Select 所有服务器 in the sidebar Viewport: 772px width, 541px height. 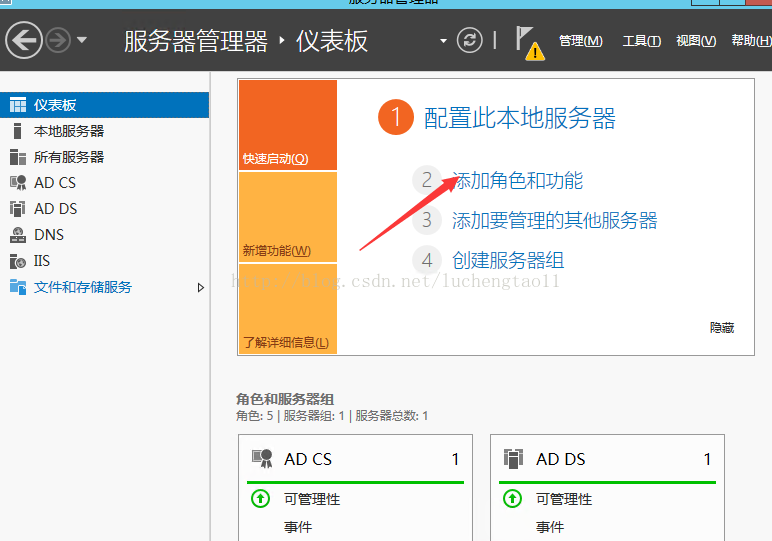68,157
